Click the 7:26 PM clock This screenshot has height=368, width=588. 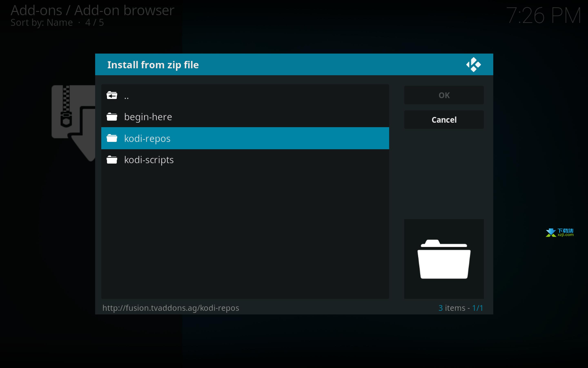tap(543, 15)
